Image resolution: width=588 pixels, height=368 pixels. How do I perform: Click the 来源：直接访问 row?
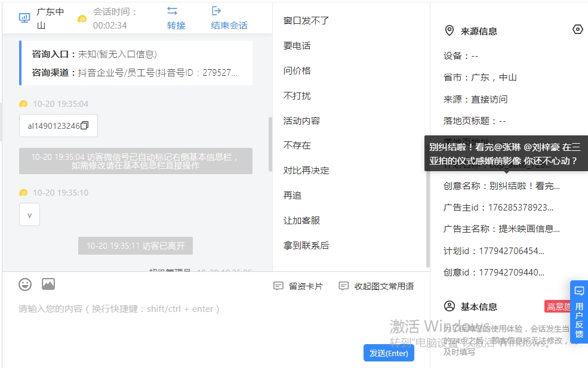(x=476, y=100)
